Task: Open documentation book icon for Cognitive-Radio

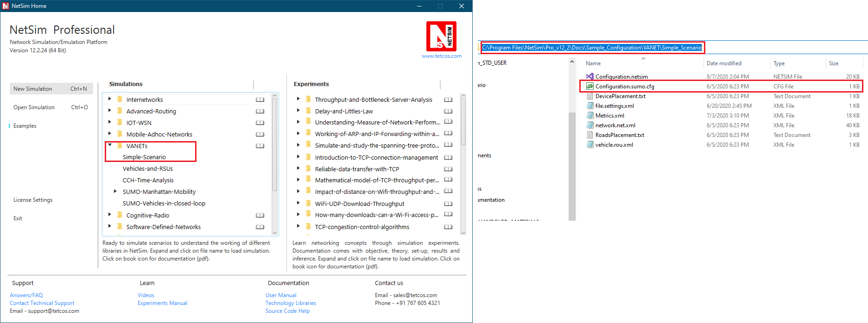Action: coord(260,215)
